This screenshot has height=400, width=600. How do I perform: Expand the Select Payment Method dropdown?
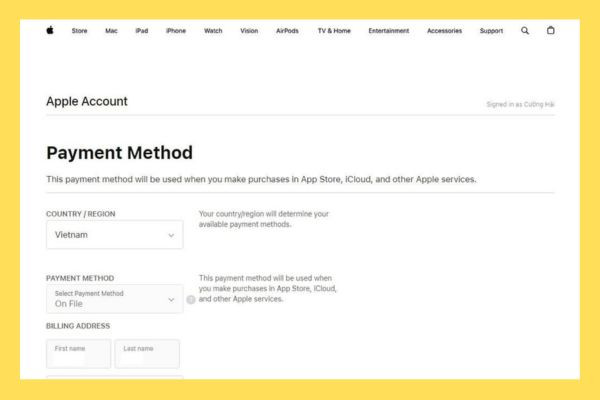(114, 299)
